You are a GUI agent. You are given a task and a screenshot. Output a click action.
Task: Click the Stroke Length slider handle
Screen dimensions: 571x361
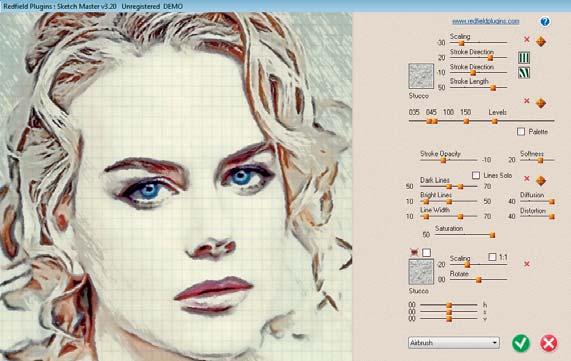(493, 88)
